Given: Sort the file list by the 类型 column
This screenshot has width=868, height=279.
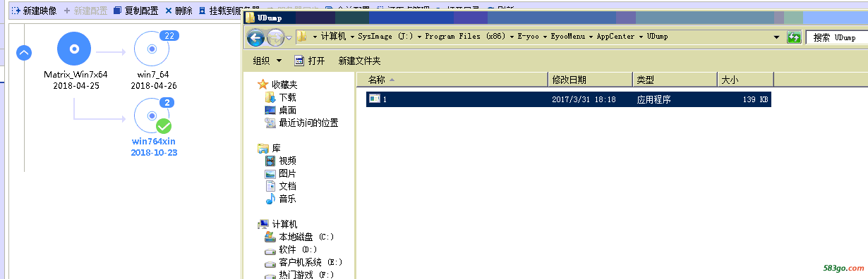Looking at the screenshot, I should point(675,80).
